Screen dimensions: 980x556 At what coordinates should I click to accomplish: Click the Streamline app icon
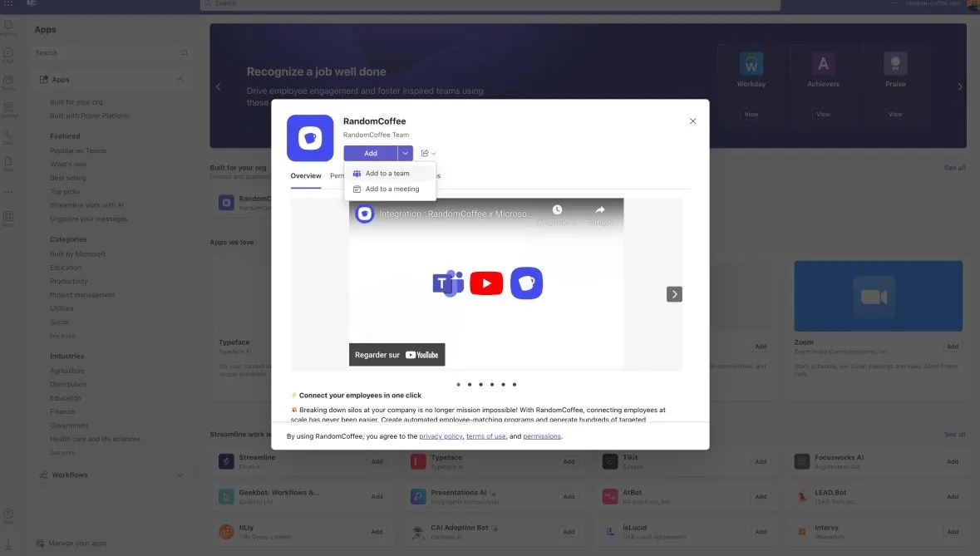click(226, 461)
